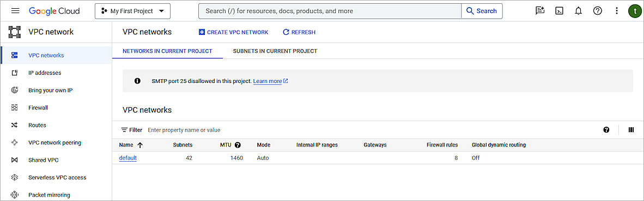The height and width of the screenshot is (201, 644).
Task: Click the 1460 MTU value
Action: (x=236, y=158)
